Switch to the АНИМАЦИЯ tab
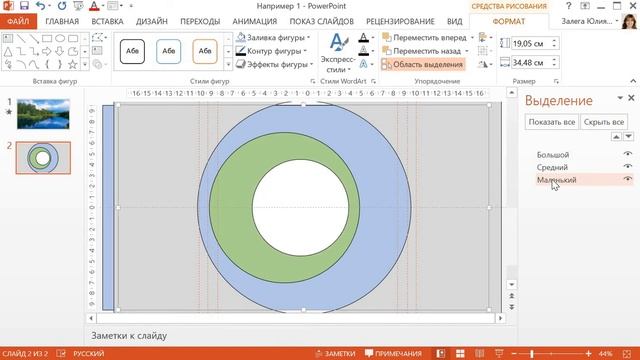The height and width of the screenshot is (360, 640). (255, 21)
